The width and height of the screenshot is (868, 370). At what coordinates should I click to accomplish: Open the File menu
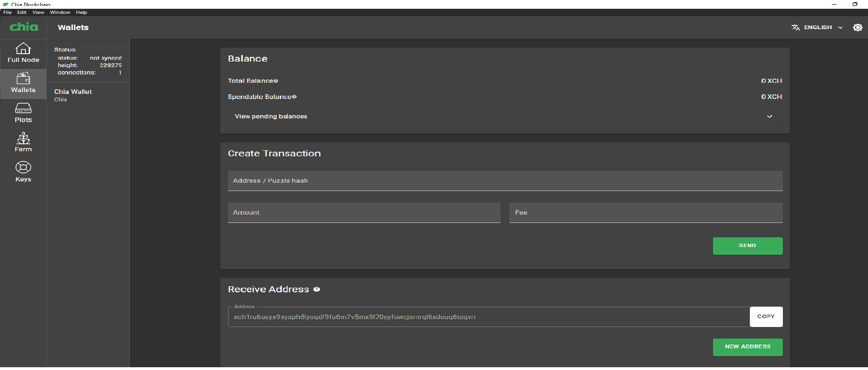pos(7,12)
